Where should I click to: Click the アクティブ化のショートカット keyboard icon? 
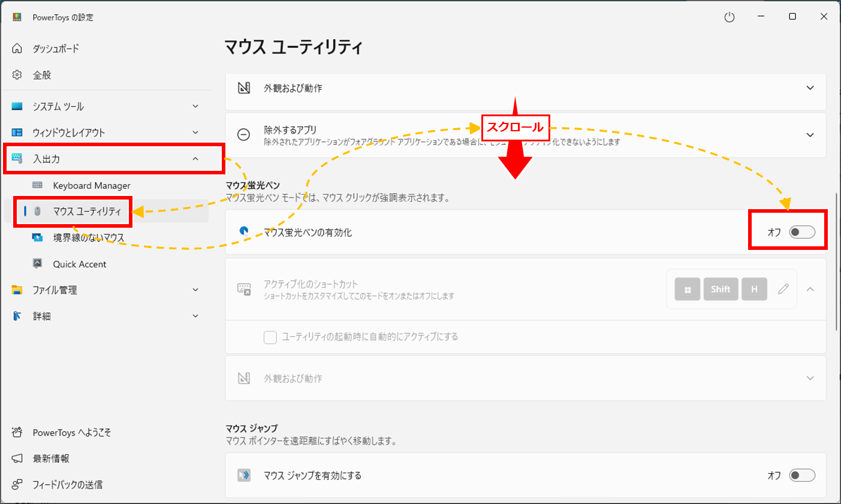point(244,289)
